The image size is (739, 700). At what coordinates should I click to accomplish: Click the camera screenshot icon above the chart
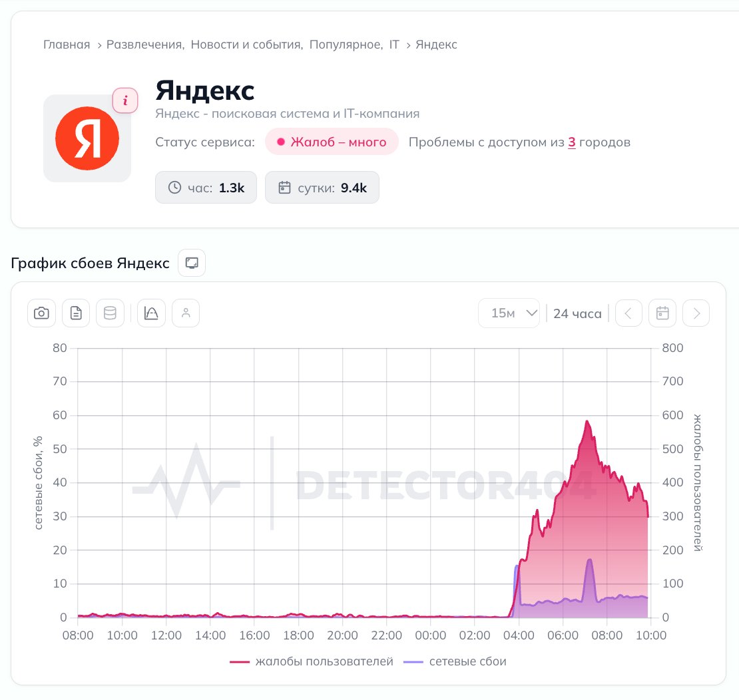point(41,313)
